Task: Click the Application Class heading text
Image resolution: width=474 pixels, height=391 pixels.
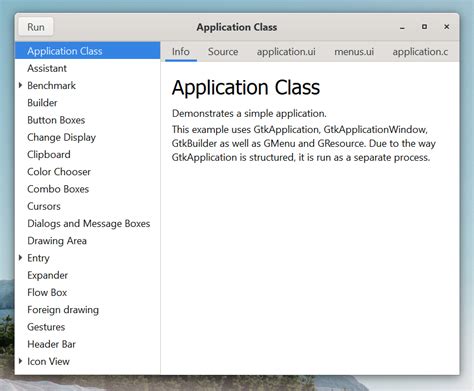Action: (246, 88)
